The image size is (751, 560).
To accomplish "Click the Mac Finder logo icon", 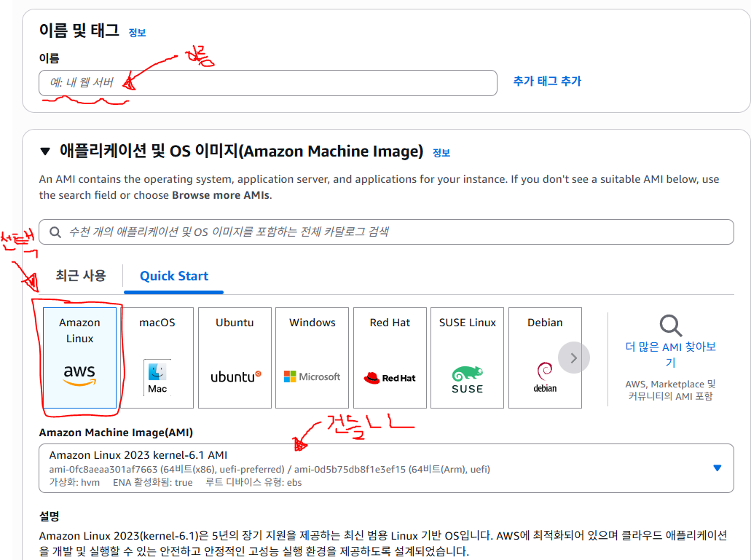I will tap(157, 378).
